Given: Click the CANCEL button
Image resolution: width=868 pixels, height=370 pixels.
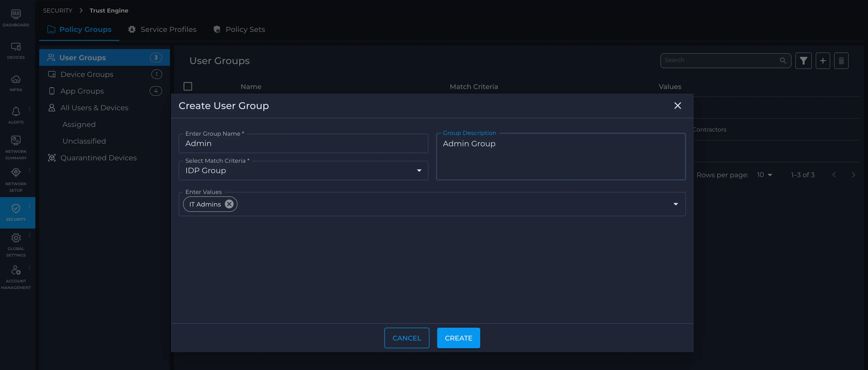Looking at the screenshot, I should [x=407, y=338].
